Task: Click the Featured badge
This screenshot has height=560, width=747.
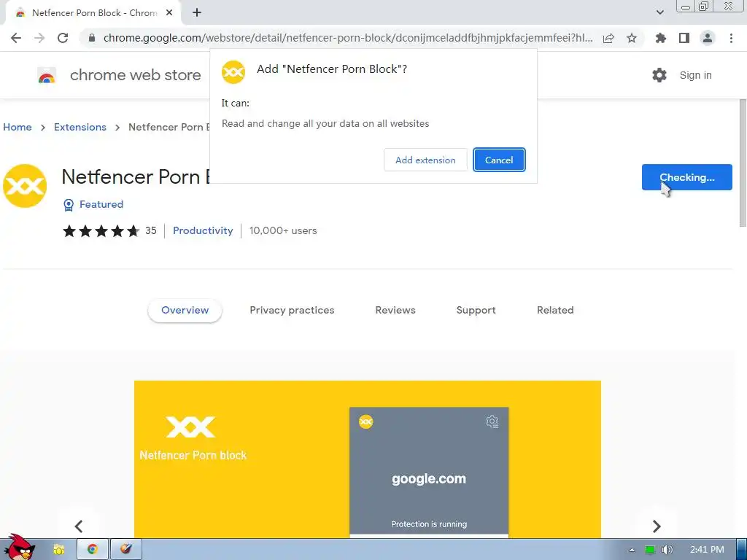Action: tap(93, 204)
